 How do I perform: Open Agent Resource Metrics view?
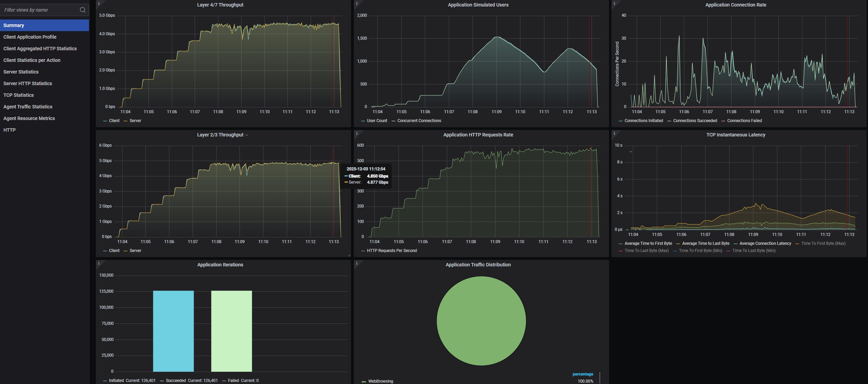(29, 118)
